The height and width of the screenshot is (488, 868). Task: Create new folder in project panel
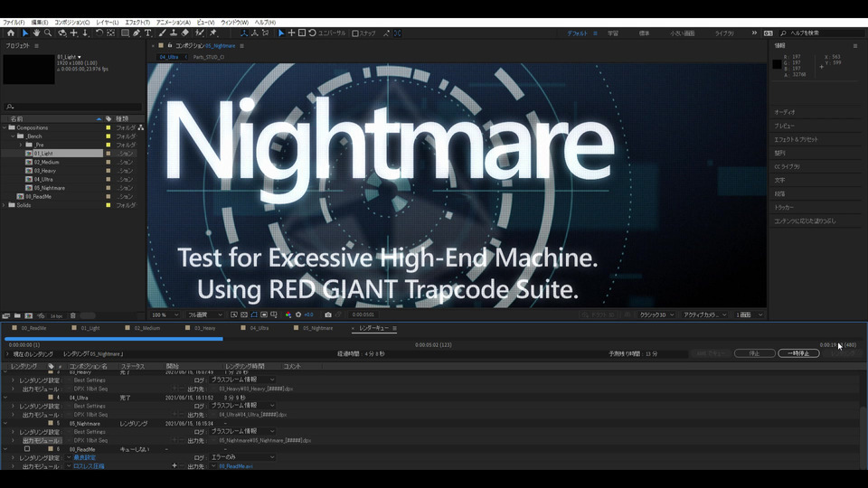pos(18,316)
